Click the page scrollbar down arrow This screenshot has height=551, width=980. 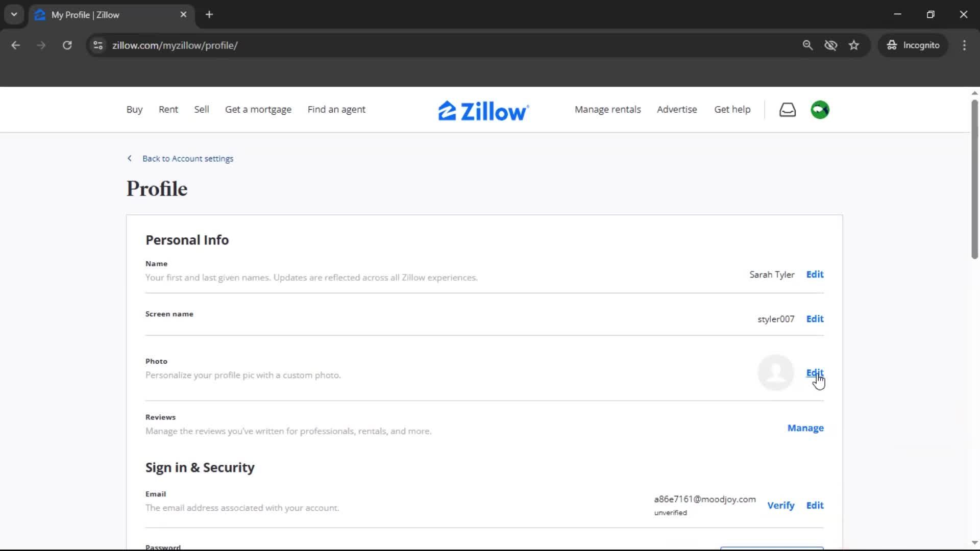(974, 542)
